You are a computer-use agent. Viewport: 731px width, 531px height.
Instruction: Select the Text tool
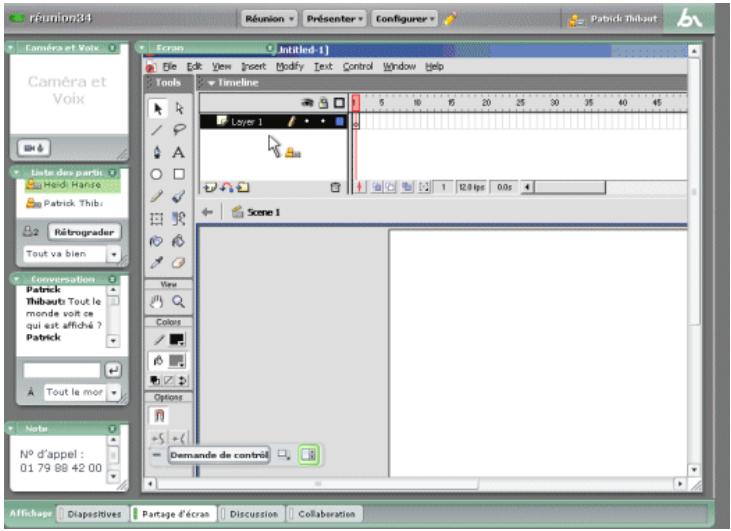tap(179, 152)
